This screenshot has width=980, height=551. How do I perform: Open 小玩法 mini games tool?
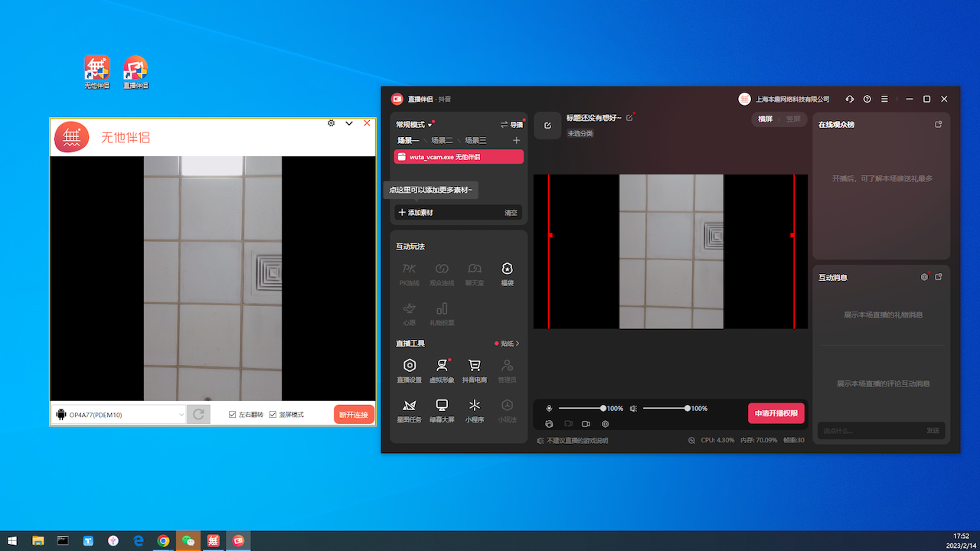507,410
